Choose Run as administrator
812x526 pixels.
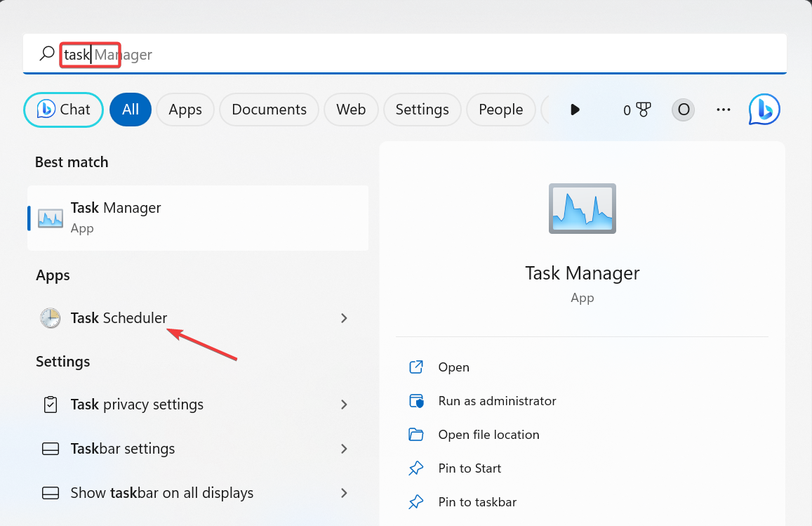pyautogui.click(x=497, y=400)
